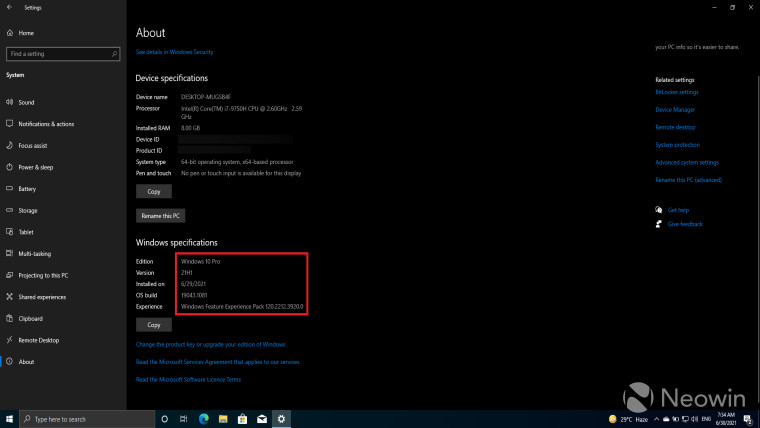Select the OS build 19043.1081 value

194,295
